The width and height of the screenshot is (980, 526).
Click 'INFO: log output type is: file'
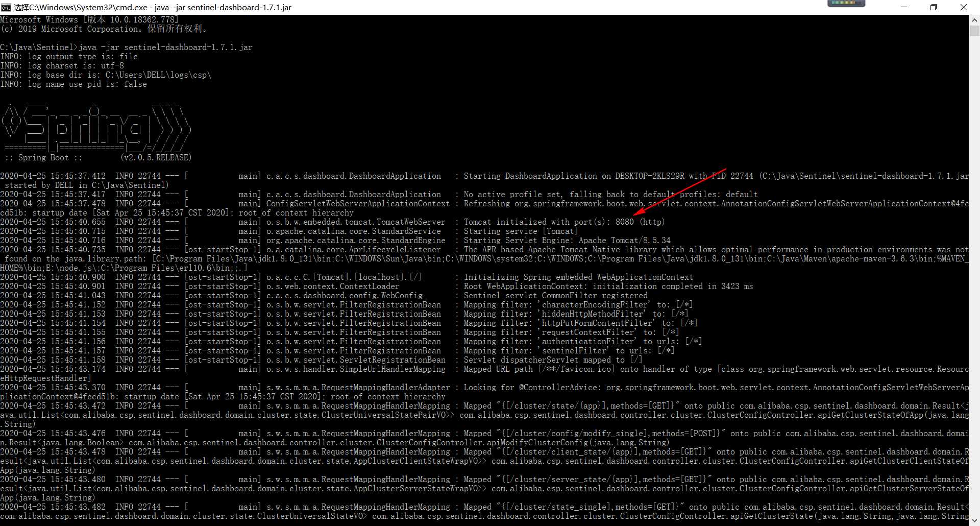coord(69,57)
